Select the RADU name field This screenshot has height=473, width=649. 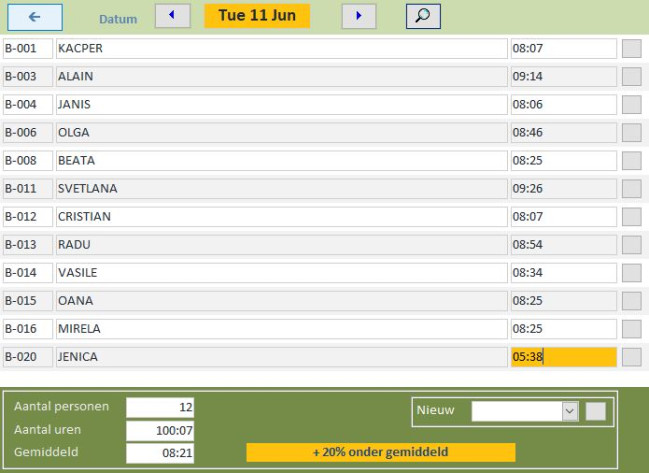click(281, 245)
